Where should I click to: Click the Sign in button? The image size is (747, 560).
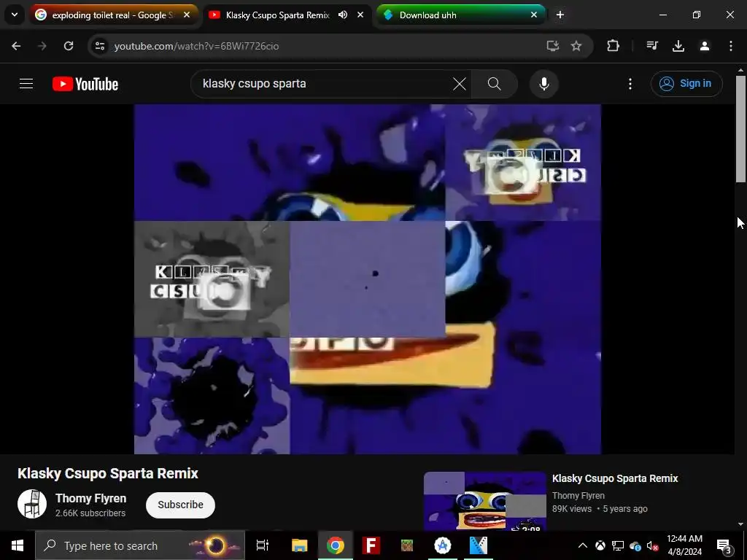(x=686, y=84)
